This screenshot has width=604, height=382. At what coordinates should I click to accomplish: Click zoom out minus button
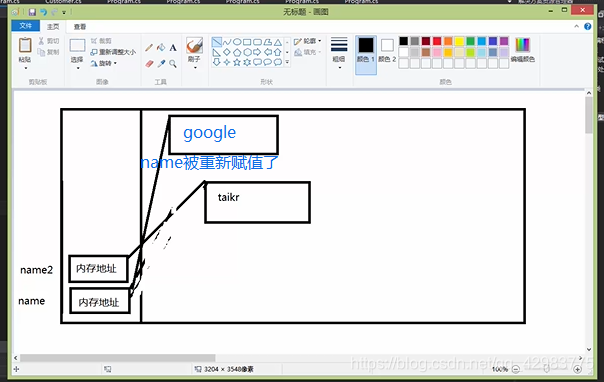tap(515, 369)
